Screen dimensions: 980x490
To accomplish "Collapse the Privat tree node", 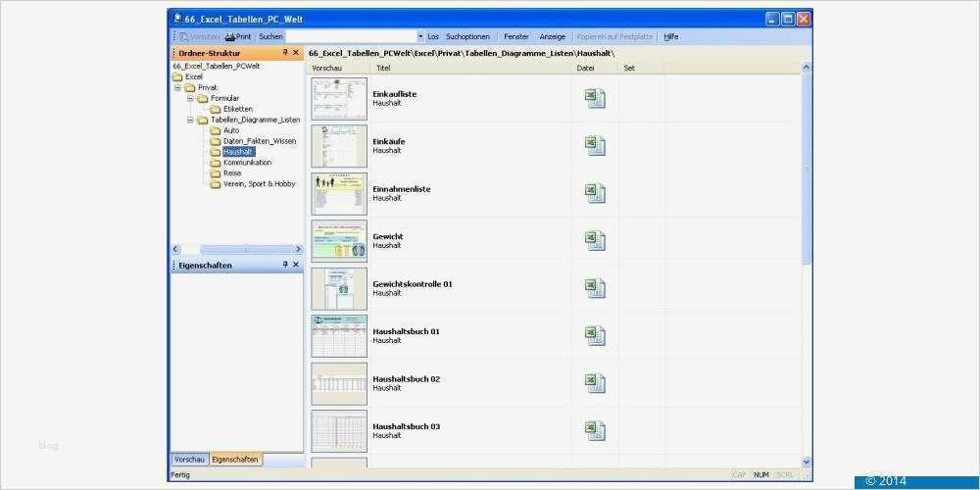I will click(x=177, y=87).
